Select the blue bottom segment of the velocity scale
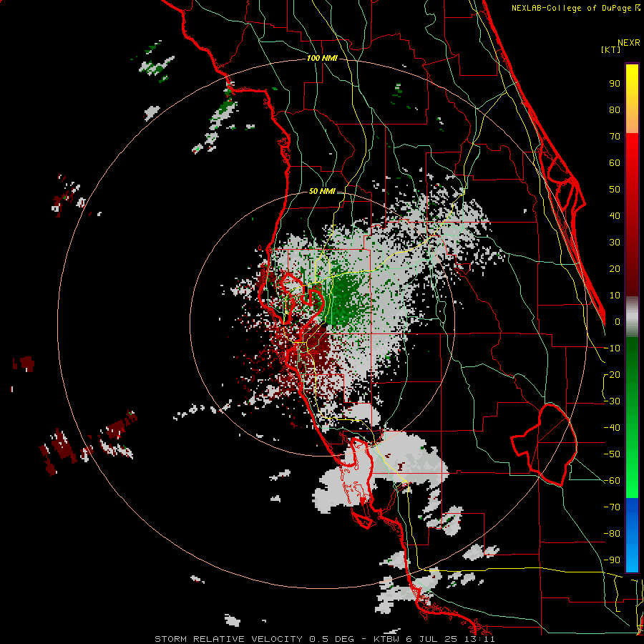 click(632, 535)
